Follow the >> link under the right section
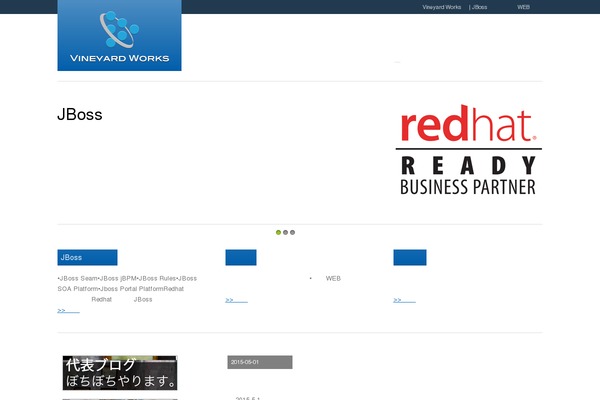 click(404, 300)
